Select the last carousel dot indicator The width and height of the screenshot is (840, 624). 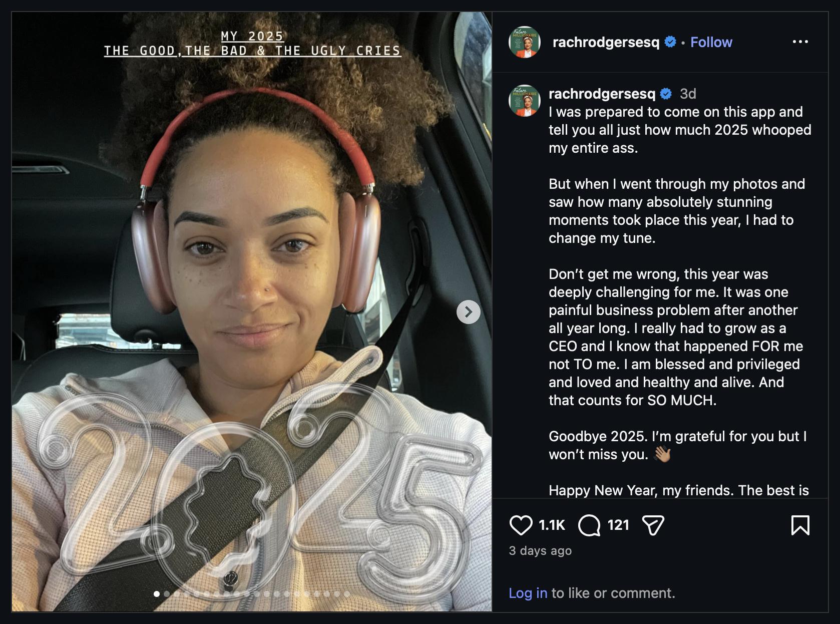click(x=347, y=594)
